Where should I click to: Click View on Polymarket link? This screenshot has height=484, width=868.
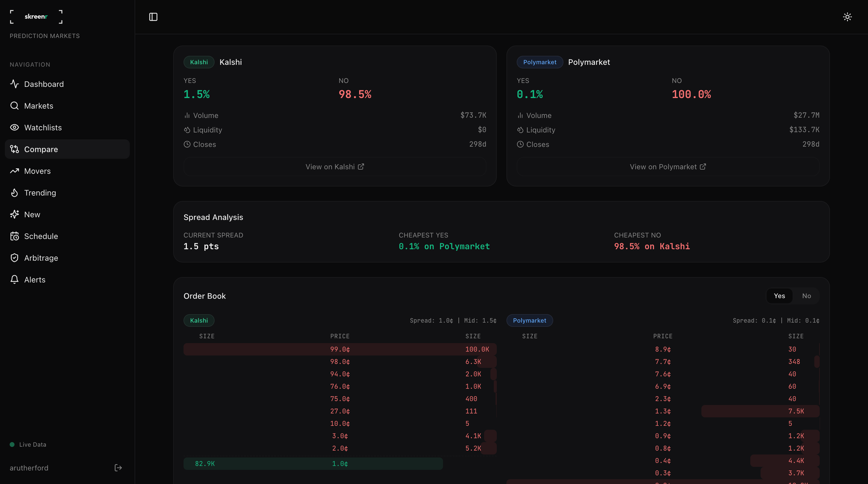coord(668,167)
